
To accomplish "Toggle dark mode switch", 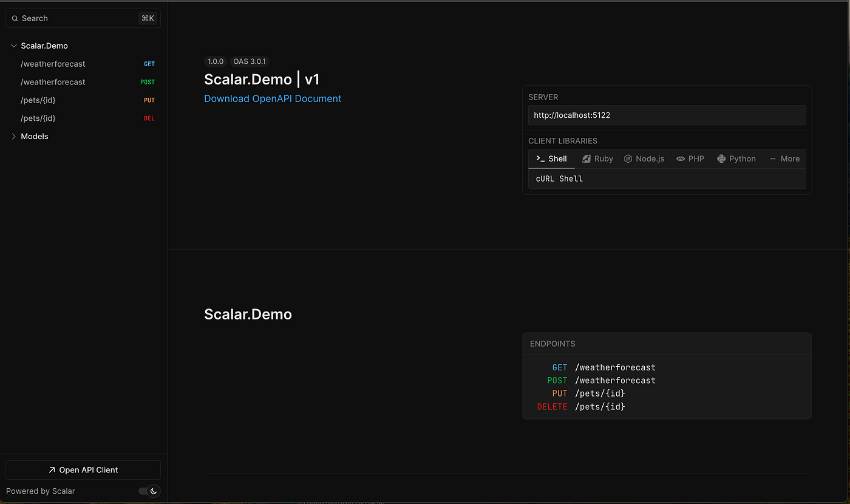I will (149, 491).
